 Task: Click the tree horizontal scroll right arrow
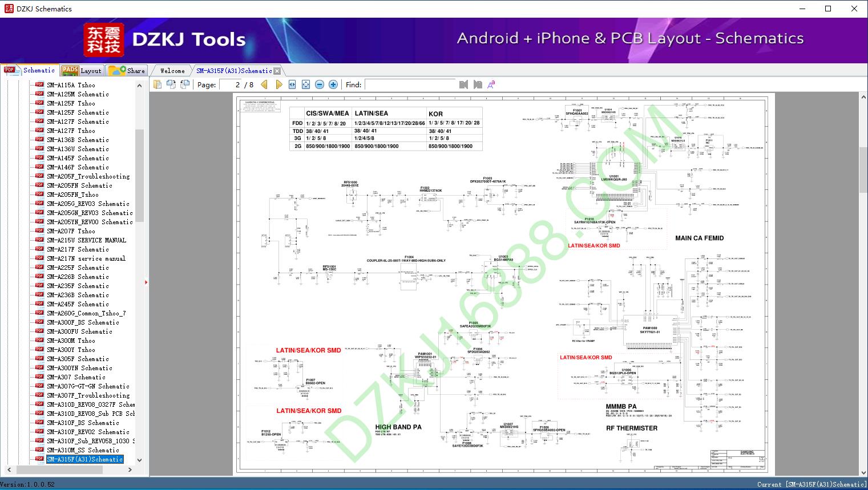pyautogui.click(x=130, y=470)
